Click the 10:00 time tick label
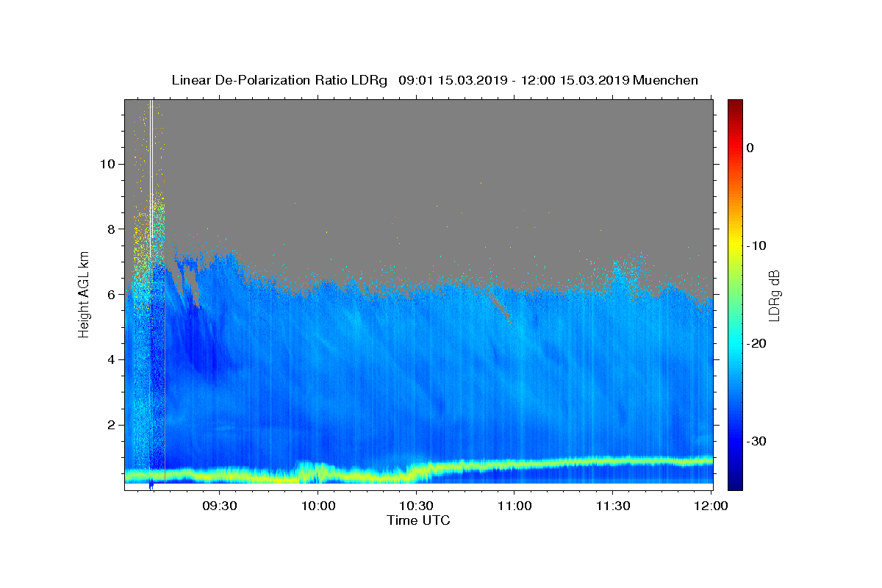 tap(318, 506)
